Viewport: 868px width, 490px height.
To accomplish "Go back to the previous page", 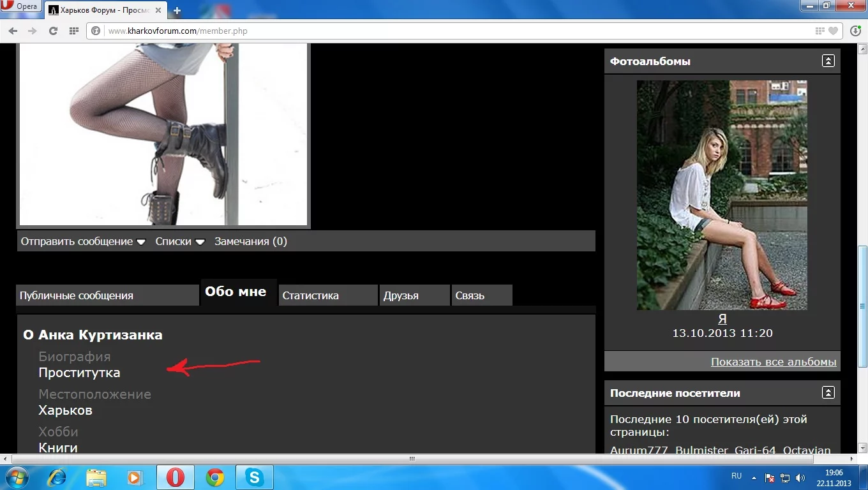I will (13, 31).
